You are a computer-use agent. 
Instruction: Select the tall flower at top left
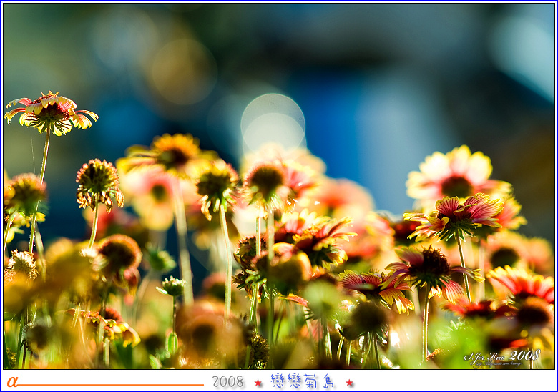50,112
